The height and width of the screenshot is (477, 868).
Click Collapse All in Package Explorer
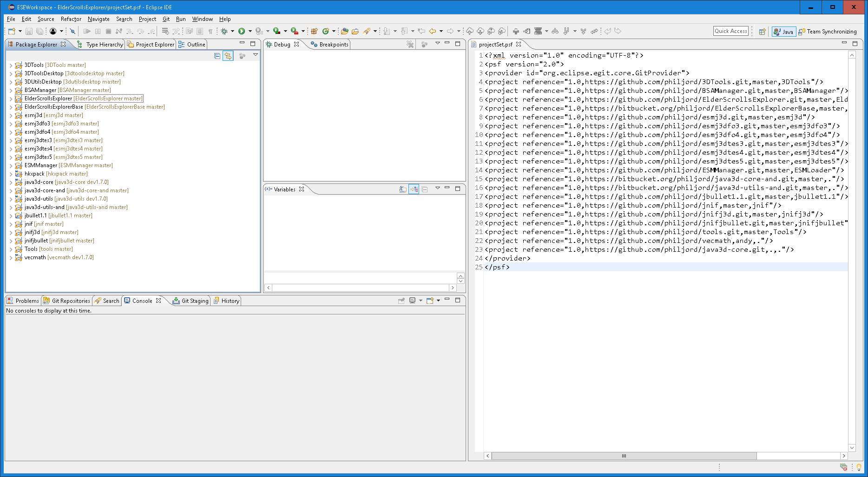click(217, 56)
